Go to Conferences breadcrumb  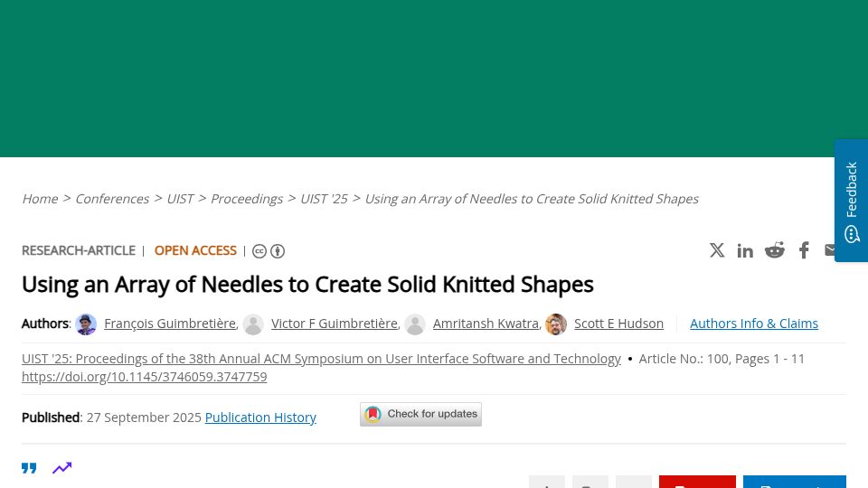tap(112, 199)
